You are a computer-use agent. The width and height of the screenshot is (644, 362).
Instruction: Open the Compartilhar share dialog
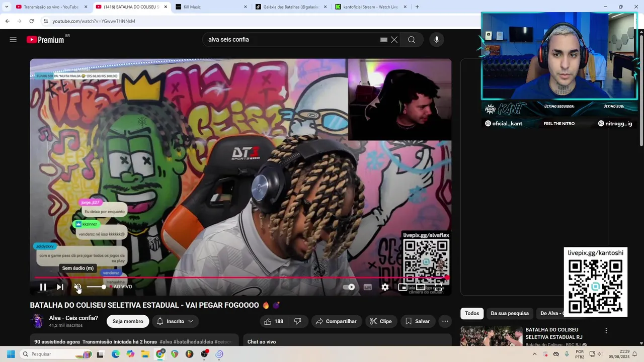(x=336, y=321)
